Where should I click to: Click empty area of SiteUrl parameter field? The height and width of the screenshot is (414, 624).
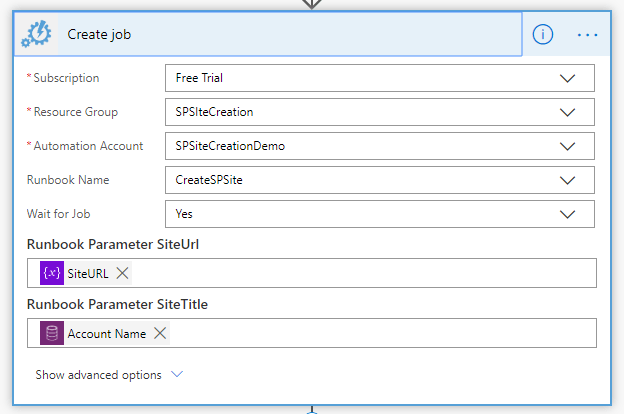click(360, 273)
